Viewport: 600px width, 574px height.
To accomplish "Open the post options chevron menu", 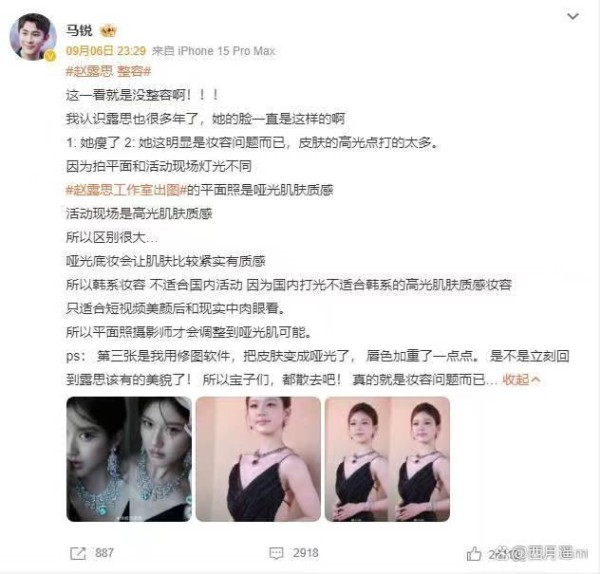I will 572,16.
